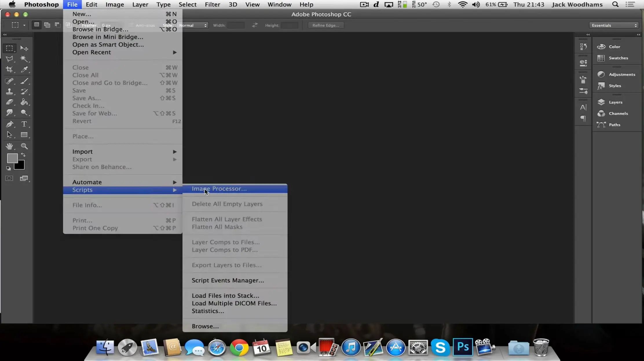Switch to the Channels panel
Viewport: 644px width, 361px height.
point(618,113)
